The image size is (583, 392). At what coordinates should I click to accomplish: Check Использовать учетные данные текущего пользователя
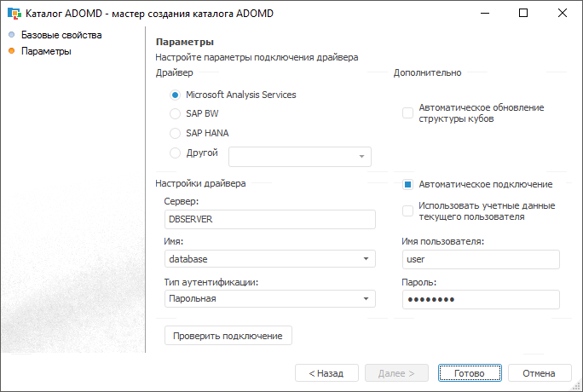click(407, 210)
